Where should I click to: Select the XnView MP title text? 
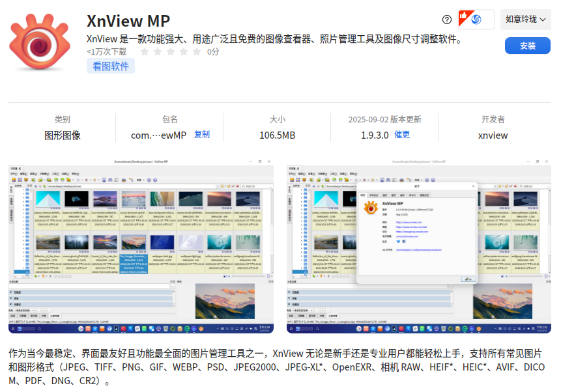click(128, 21)
